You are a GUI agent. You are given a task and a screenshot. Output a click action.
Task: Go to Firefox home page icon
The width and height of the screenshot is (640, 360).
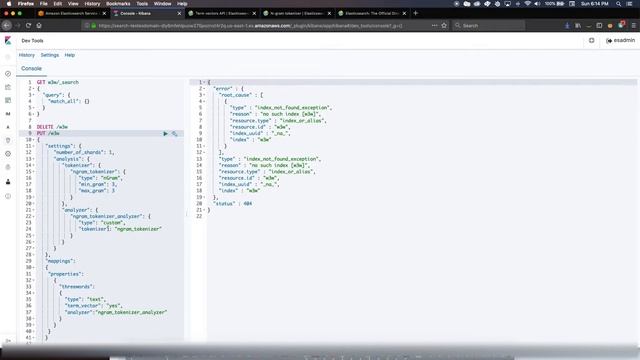pos(39,25)
